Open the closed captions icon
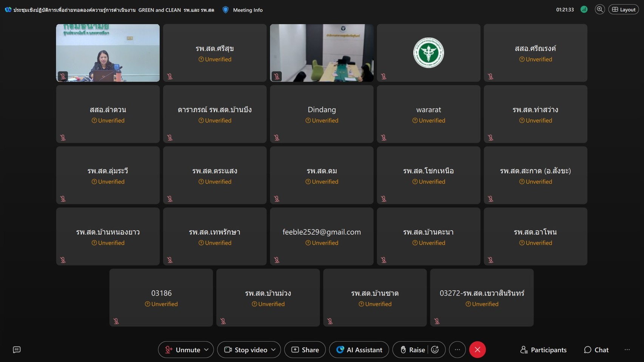This screenshot has width=644, height=362. [17, 350]
